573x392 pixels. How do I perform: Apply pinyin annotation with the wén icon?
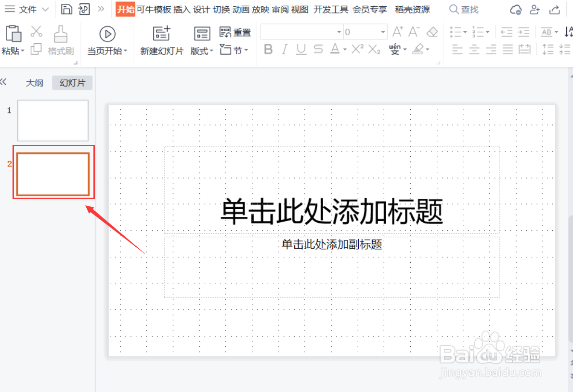click(x=396, y=49)
